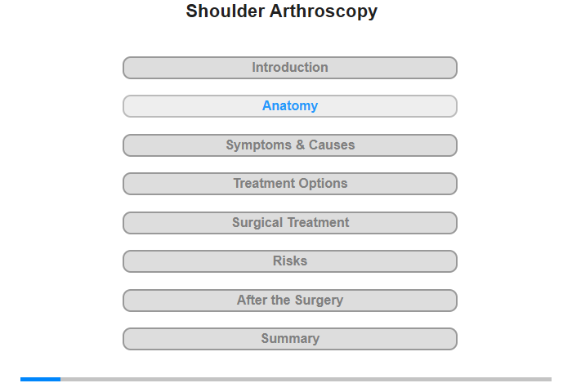Choose the Treatment Options chapter

point(289,184)
